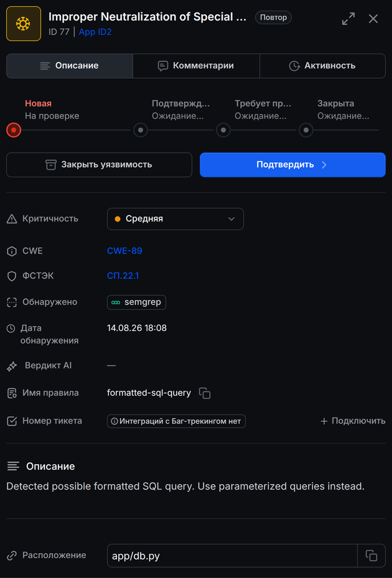
Task: Open the Активность tab
Action: click(x=323, y=65)
